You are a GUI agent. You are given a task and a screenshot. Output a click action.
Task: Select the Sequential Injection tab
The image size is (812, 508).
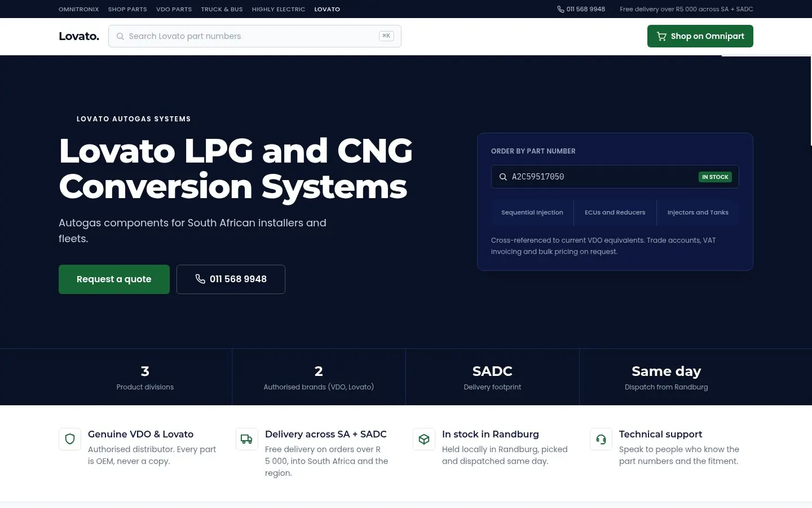click(x=532, y=213)
